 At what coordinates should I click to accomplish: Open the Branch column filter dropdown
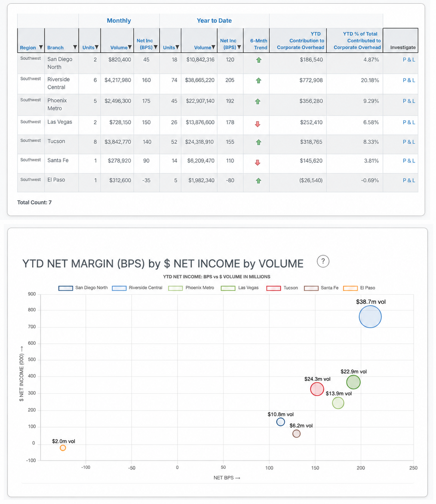point(75,47)
